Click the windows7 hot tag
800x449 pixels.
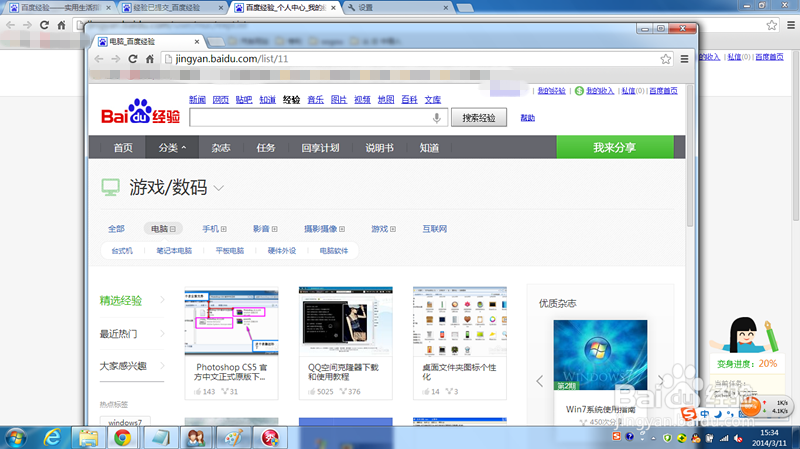(125, 422)
